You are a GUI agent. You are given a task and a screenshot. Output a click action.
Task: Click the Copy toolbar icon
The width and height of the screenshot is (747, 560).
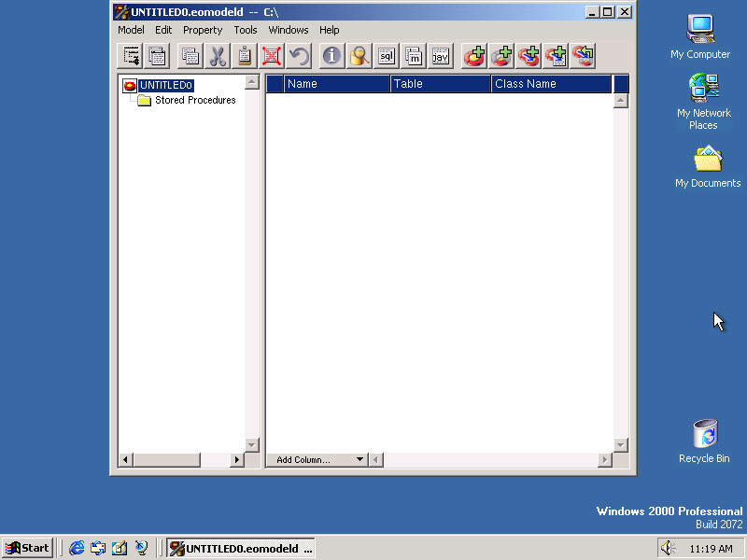(x=190, y=56)
